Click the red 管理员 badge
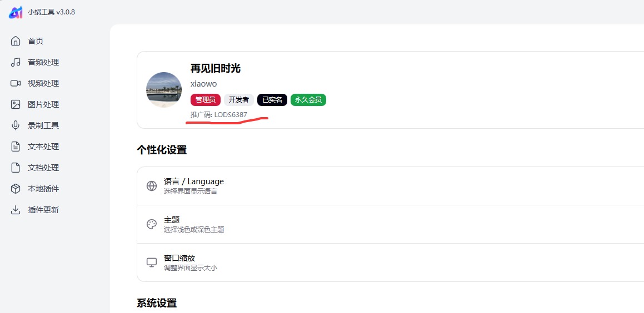This screenshot has height=313, width=644. point(206,100)
